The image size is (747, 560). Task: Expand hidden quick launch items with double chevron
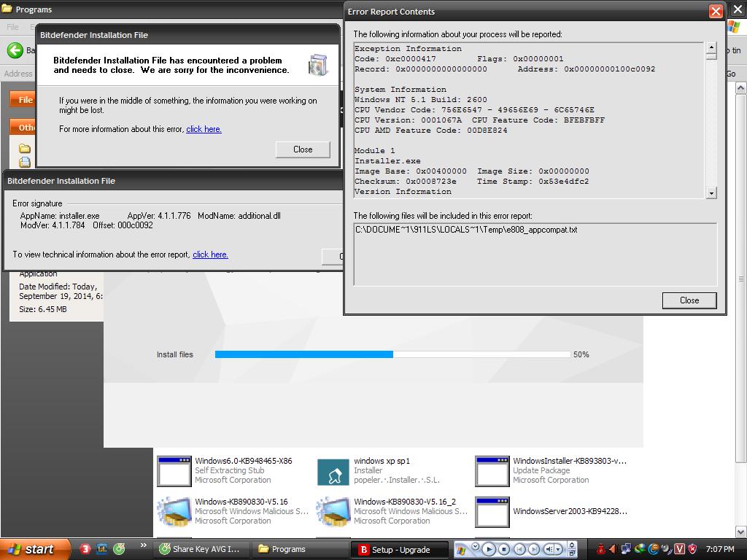(x=144, y=545)
